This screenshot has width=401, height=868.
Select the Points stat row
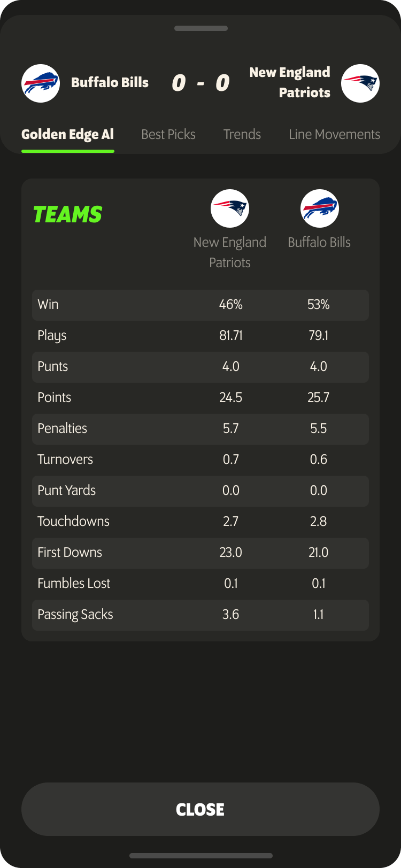tap(200, 398)
